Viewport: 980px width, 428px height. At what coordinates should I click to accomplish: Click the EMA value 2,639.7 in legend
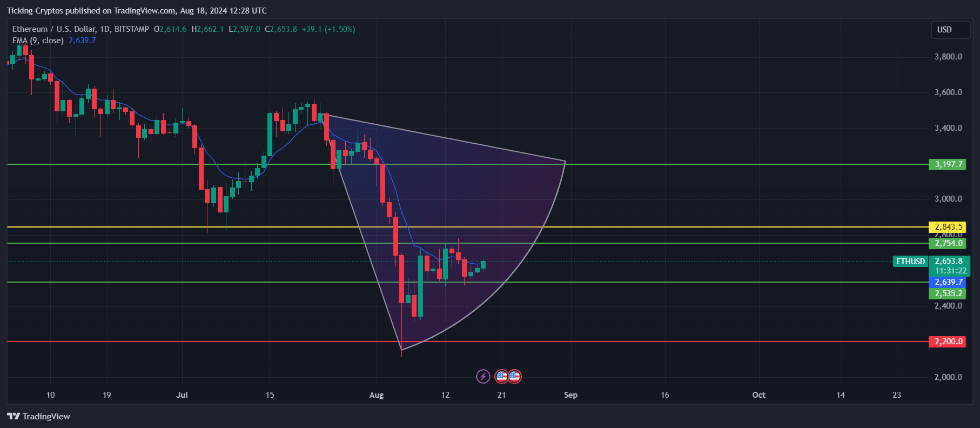[x=82, y=41]
